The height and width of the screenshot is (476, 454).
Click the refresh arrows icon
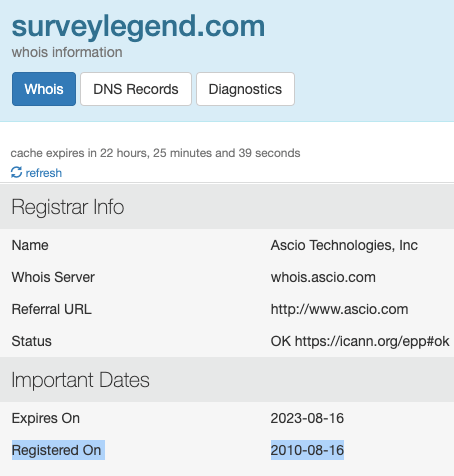[x=16, y=172]
